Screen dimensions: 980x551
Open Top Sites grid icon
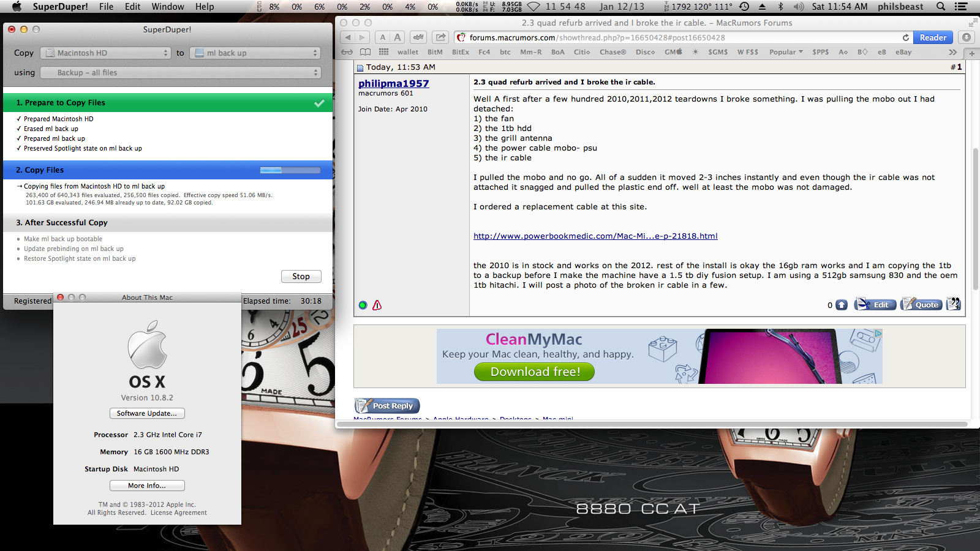coord(384,52)
